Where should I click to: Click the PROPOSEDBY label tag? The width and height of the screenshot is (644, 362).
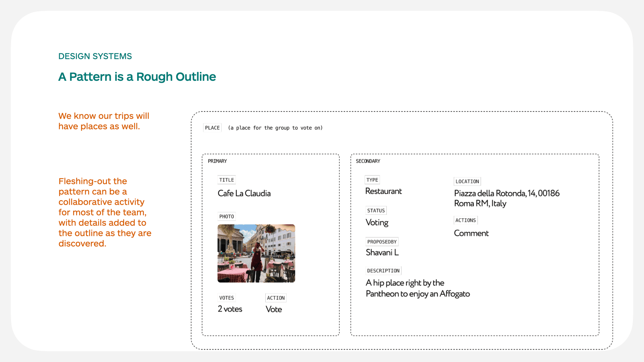(382, 242)
